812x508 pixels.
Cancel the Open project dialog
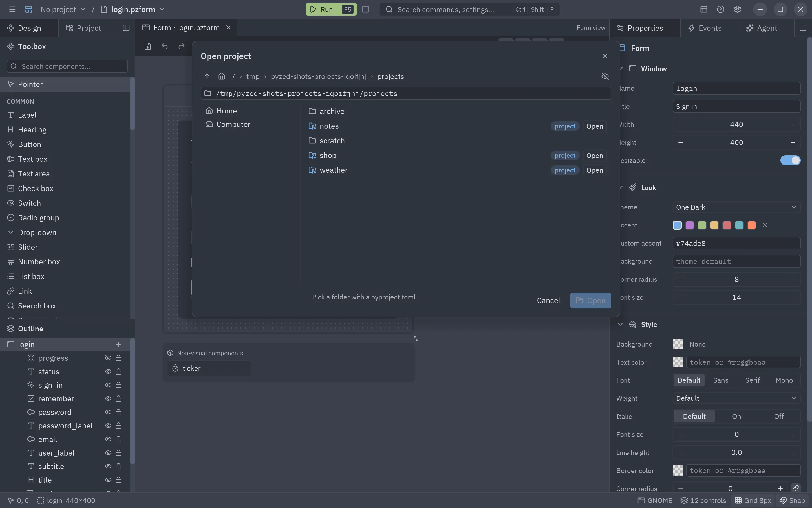click(x=548, y=300)
